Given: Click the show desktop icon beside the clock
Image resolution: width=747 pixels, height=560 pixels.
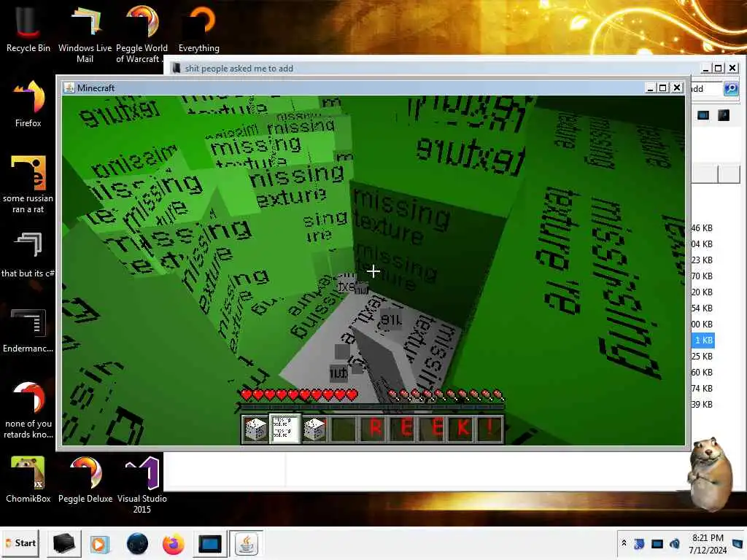Looking at the screenshot, I should [738, 544].
